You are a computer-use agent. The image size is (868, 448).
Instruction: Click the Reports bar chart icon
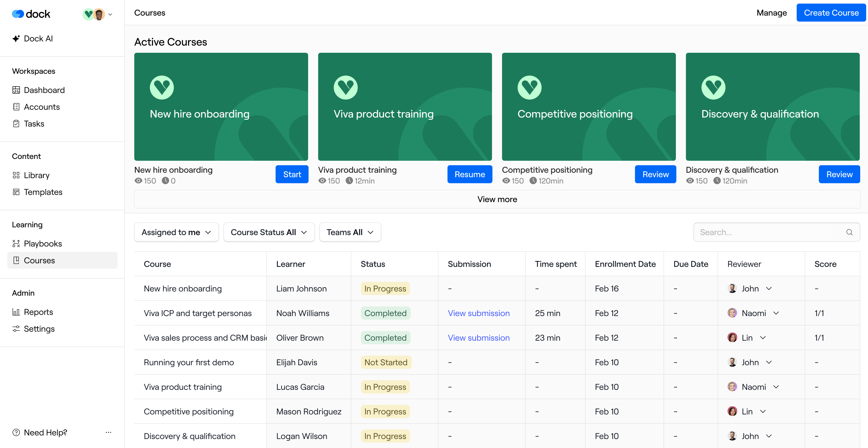click(16, 312)
